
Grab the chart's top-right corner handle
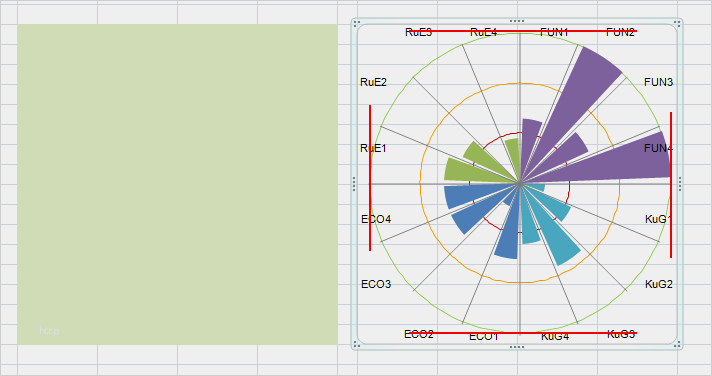pyautogui.click(x=677, y=24)
